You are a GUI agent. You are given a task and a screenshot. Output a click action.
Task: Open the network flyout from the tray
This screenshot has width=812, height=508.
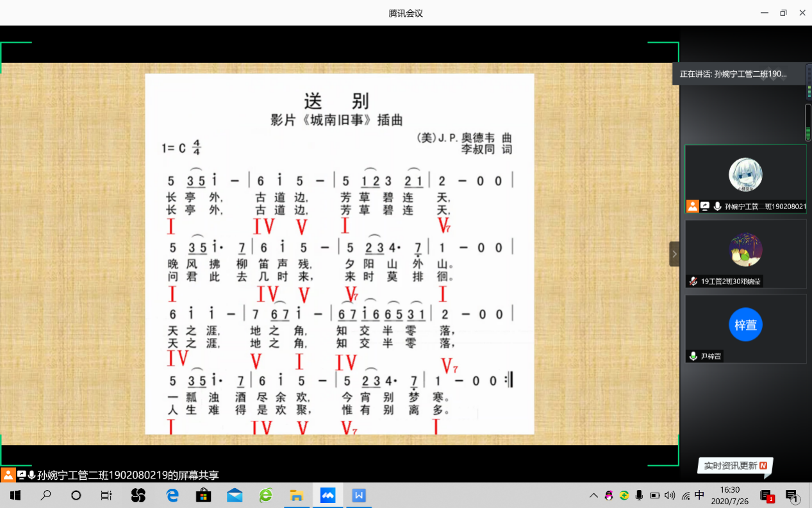pos(686,495)
